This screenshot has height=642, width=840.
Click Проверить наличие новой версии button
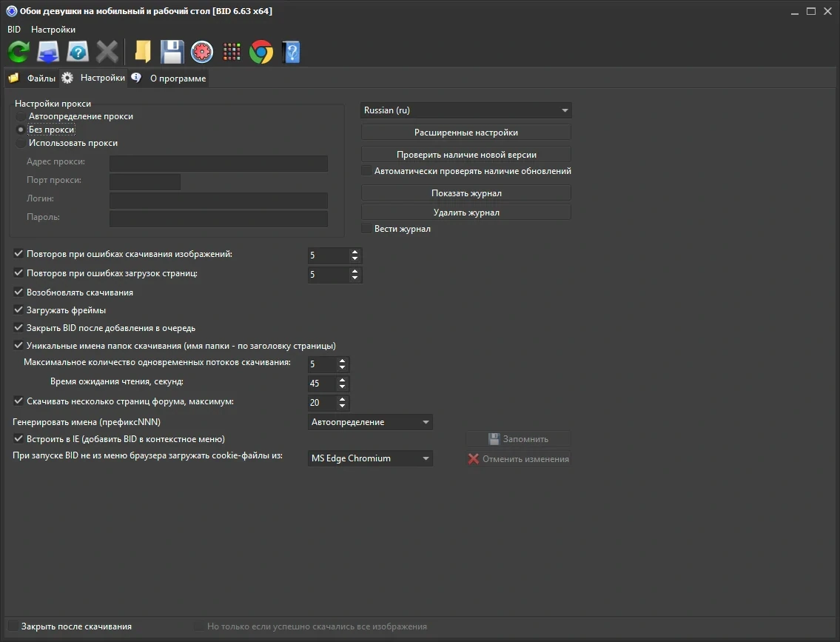pos(466,154)
